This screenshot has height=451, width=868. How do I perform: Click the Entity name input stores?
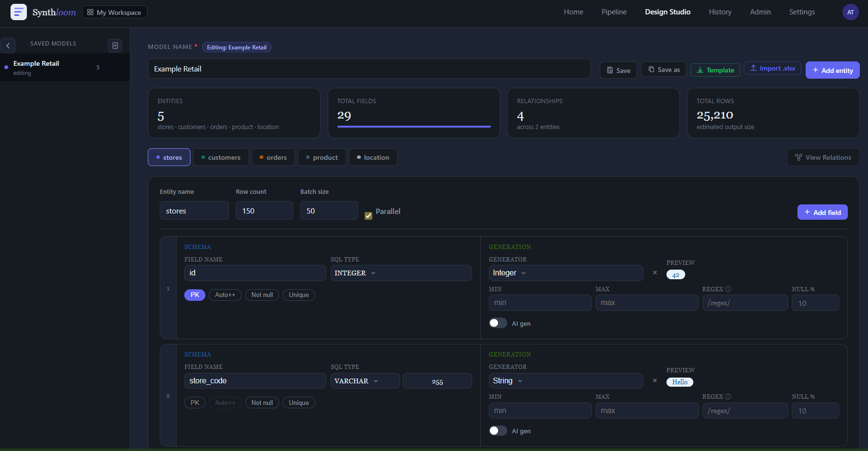(x=194, y=211)
